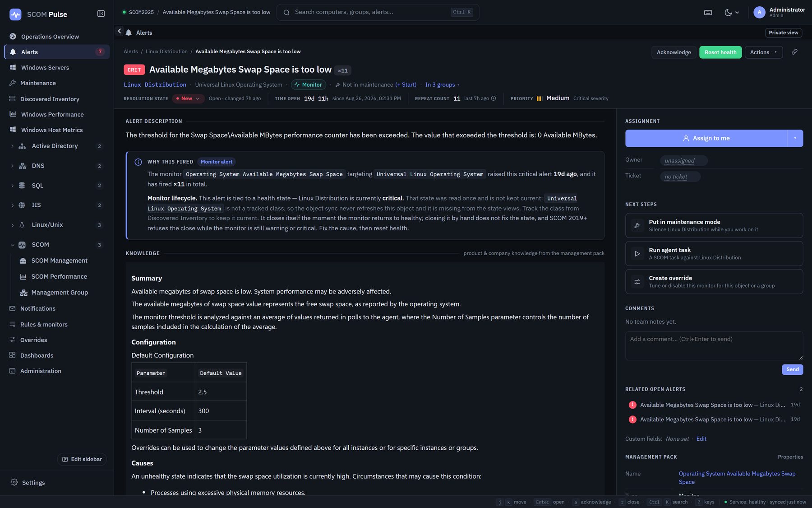Send the comment
Image resolution: width=812 pixels, height=508 pixels.
point(792,369)
